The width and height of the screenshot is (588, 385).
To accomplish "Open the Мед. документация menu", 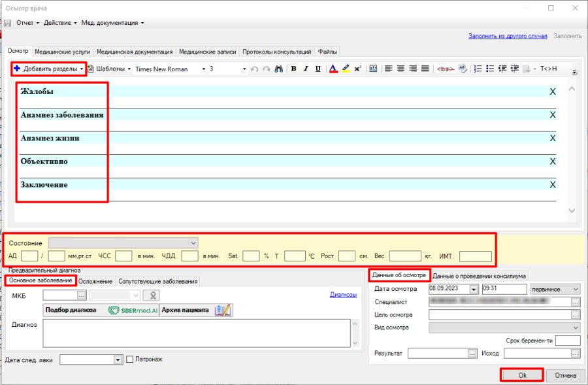I will [112, 23].
